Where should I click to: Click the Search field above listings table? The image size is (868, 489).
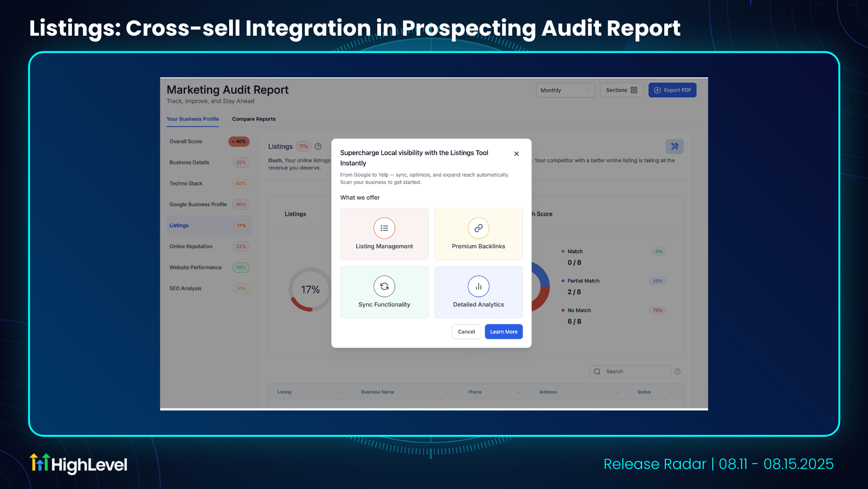[630, 372]
